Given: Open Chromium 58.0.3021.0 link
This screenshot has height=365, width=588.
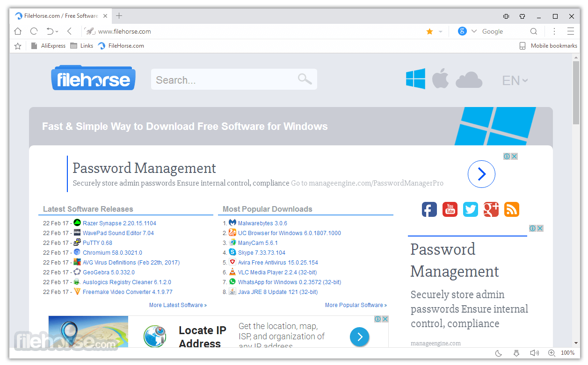Looking at the screenshot, I should [112, 253].
